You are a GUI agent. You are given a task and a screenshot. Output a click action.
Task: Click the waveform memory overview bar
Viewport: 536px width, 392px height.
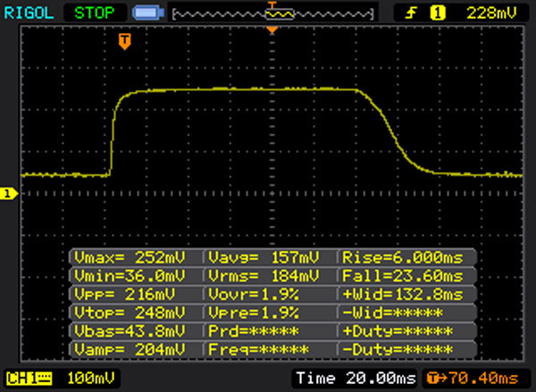pos(273,13)
